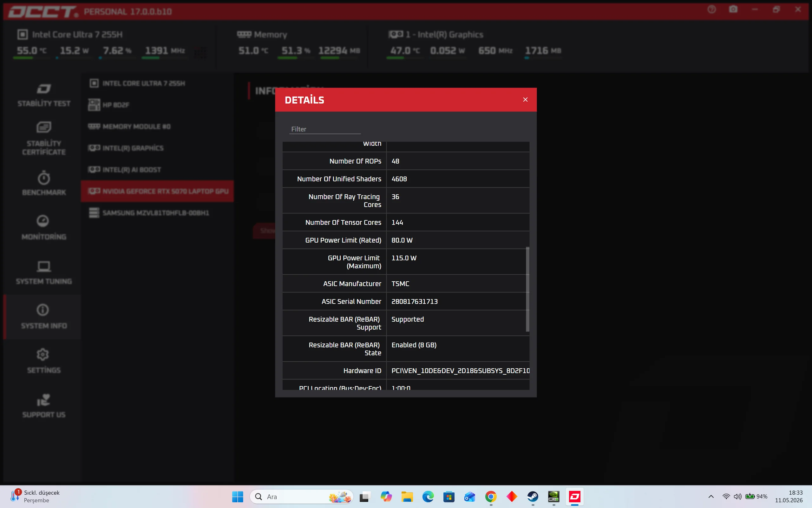Close the Details dialog

tap(526, 99)
